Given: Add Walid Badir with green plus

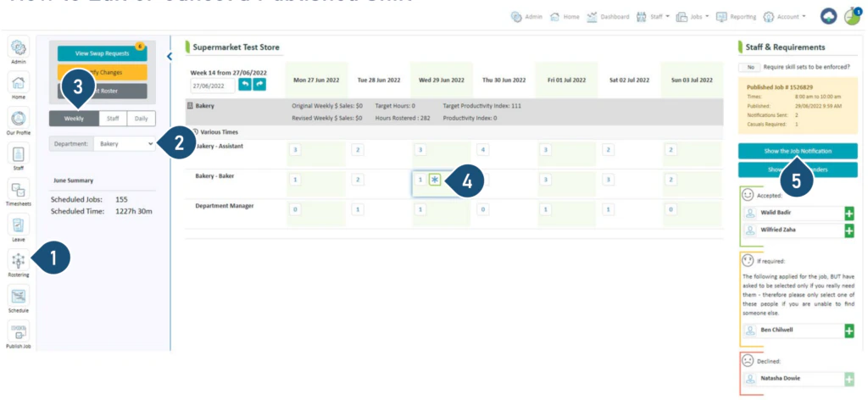Looking at the screenshot, I should [x=849, y=214].
